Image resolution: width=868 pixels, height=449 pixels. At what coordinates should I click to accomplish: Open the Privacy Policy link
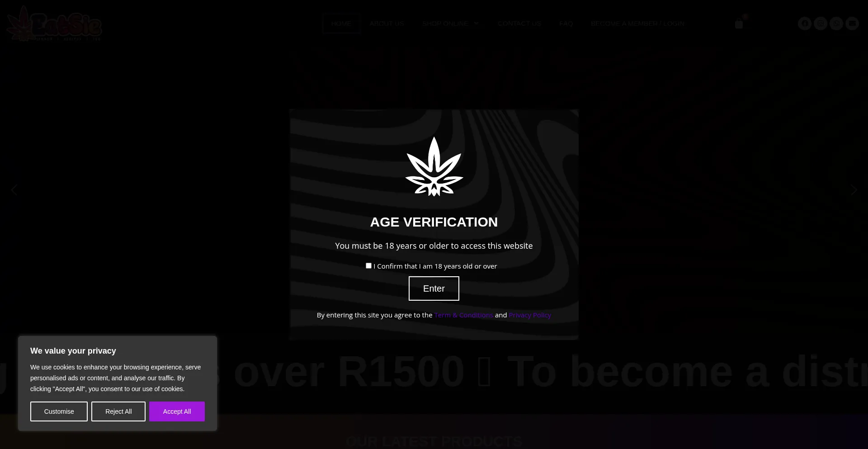coord(530,315)
